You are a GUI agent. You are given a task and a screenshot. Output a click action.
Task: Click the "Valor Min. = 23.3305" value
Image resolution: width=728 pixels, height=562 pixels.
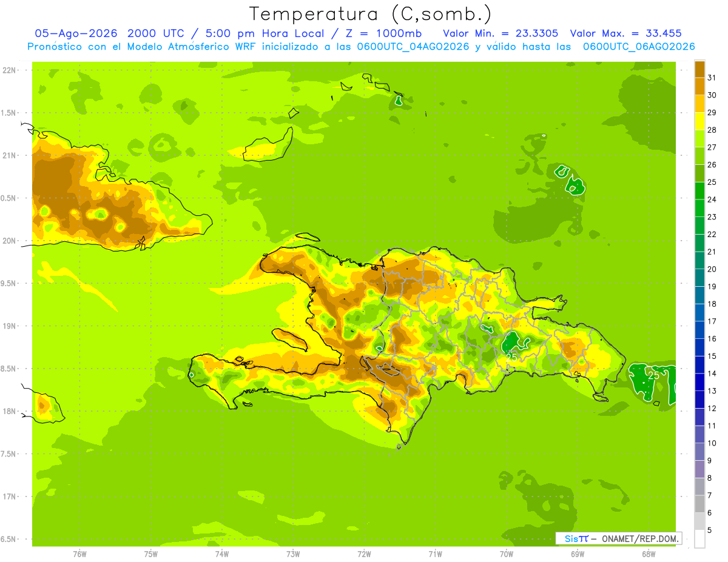500,33
